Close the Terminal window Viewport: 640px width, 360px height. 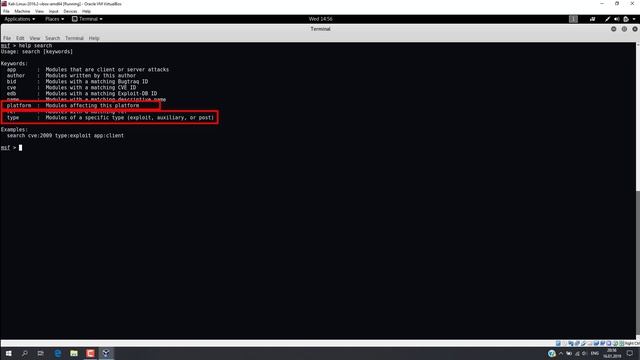coord(635,29)
